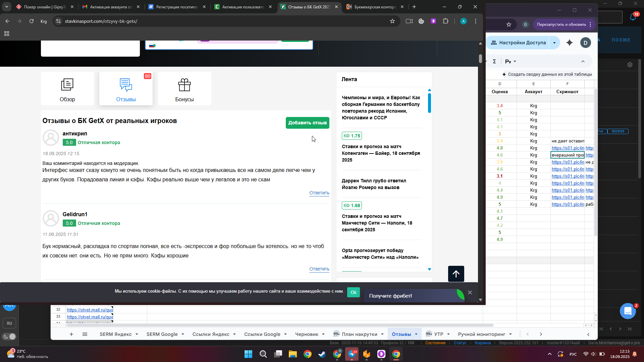Click the антикрип user avatar

(x=51, y=138)
